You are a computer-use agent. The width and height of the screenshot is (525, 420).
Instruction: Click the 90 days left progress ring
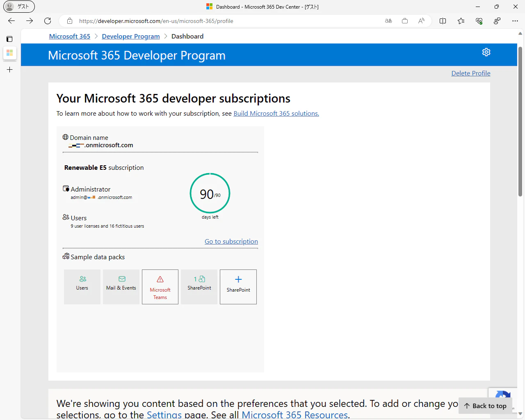point(210,194)
